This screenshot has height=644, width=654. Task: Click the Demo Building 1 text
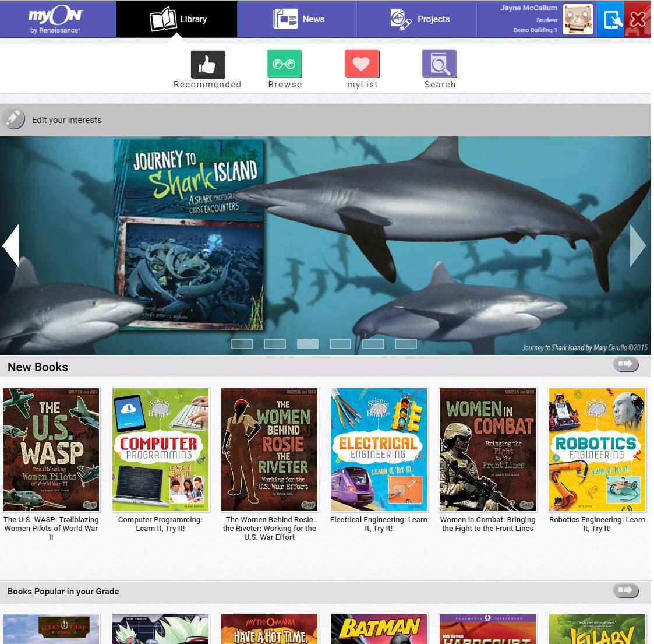535,30
